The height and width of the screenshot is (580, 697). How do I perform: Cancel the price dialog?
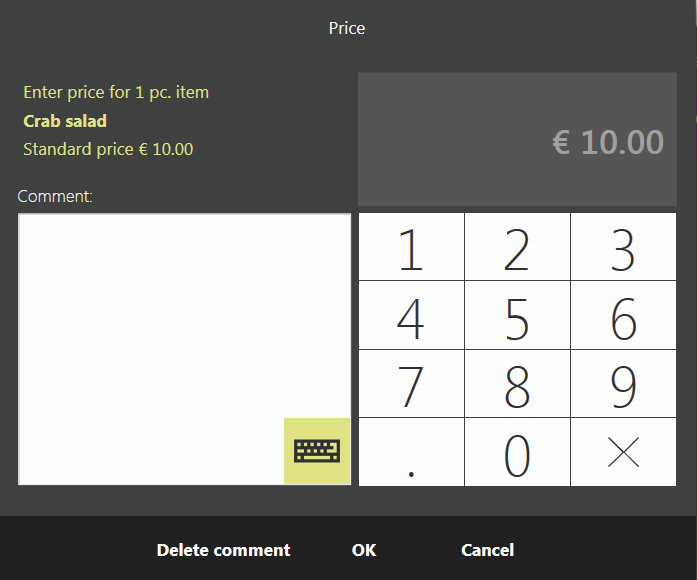tap(487, 550)
